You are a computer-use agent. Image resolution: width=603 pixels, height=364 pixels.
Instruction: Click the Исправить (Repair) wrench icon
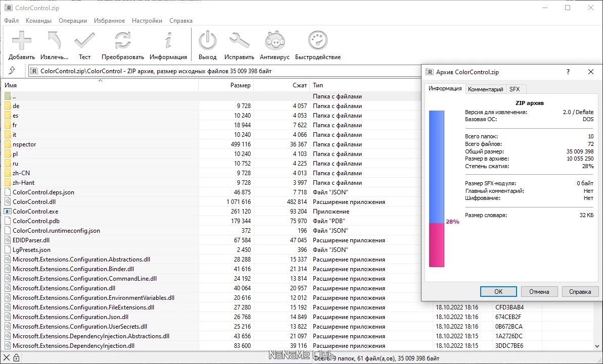click(239, 41)
